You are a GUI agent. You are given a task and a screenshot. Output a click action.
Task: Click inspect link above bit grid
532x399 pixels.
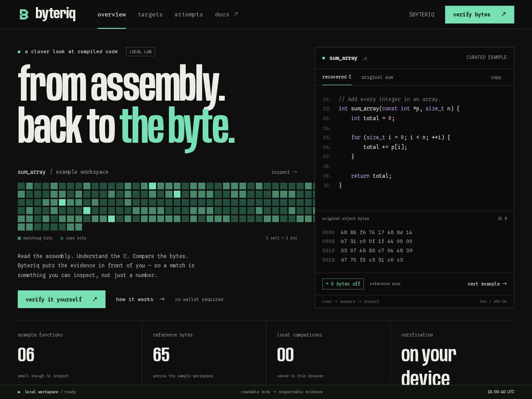284,172
